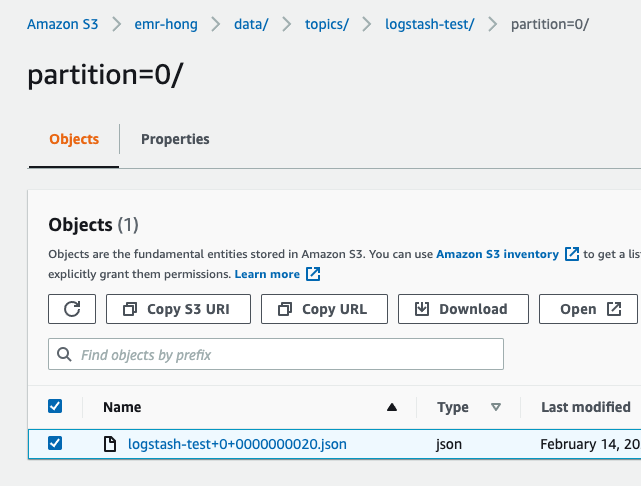Sort objects by Type column arrow

coord(495,407)
